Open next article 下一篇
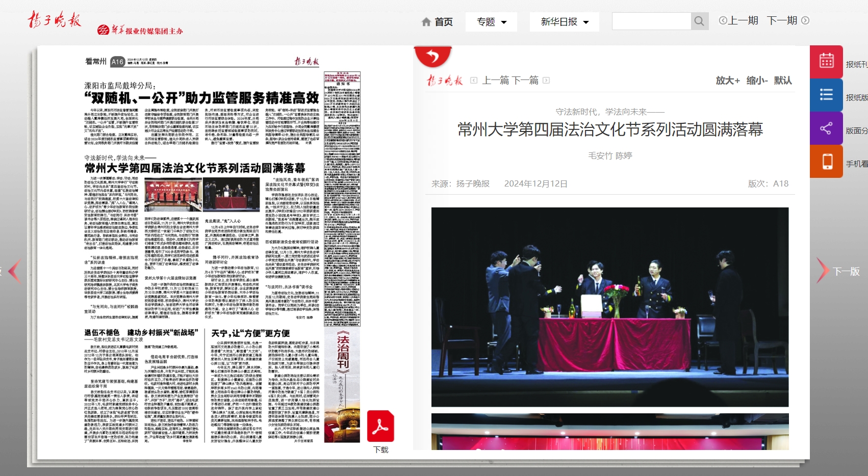 coord(525,81)
